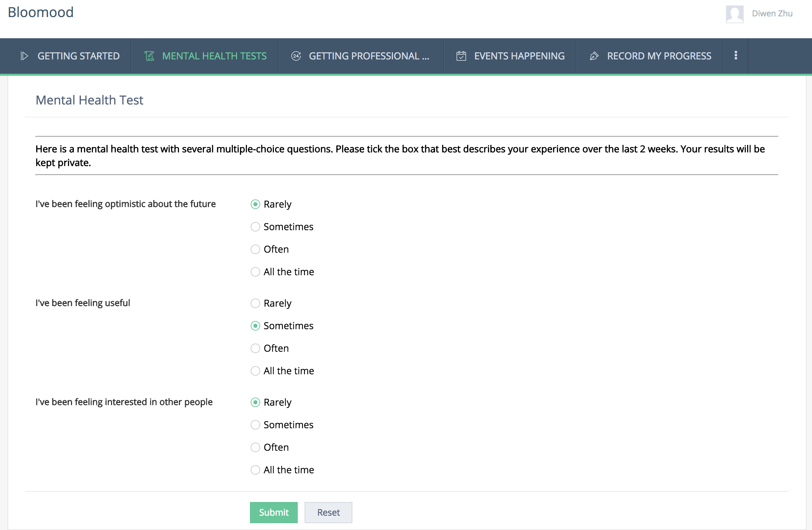Image resolution: width=812 pixels, height=530 pixels.
Task: Reset the test answers
Action: click(x=328, y=512)
